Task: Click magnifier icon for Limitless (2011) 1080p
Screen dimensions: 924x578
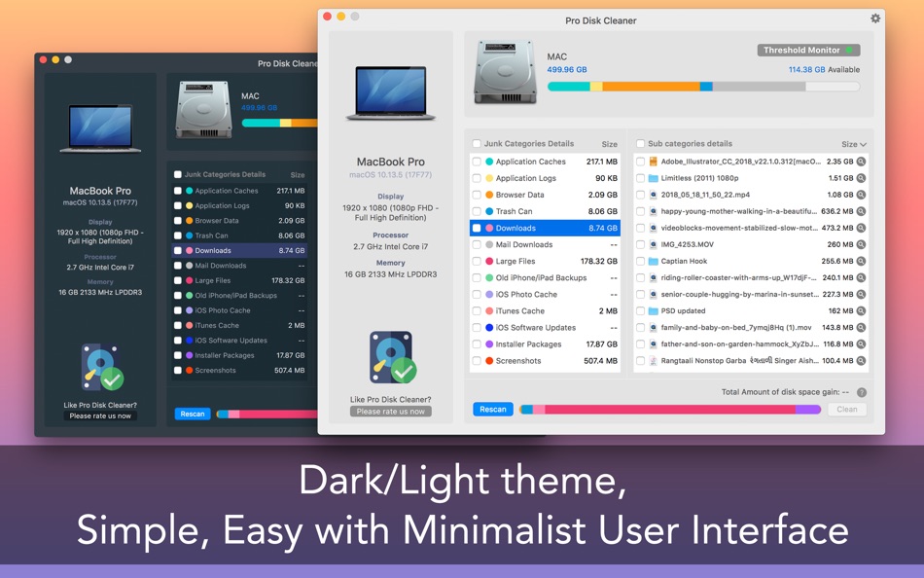Action: [861, 178]
